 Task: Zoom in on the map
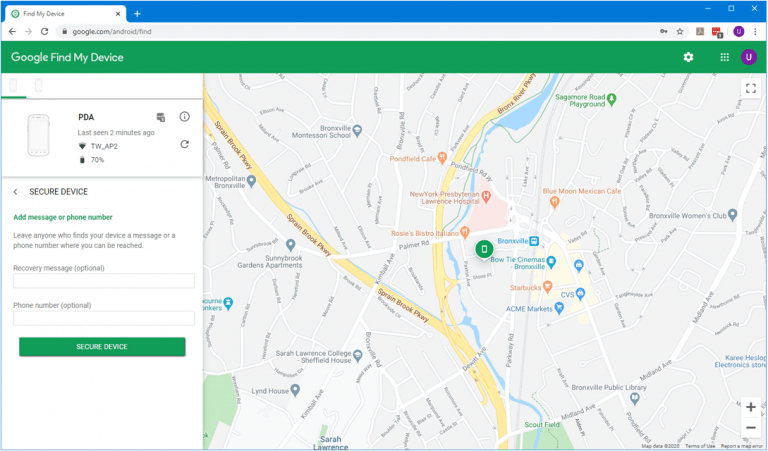coord(750,407)
